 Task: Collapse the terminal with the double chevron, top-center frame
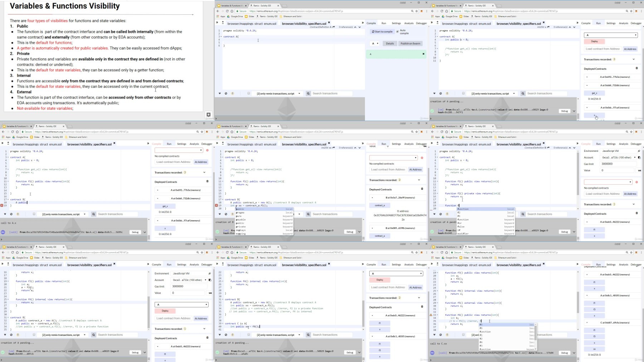point(220,93)
